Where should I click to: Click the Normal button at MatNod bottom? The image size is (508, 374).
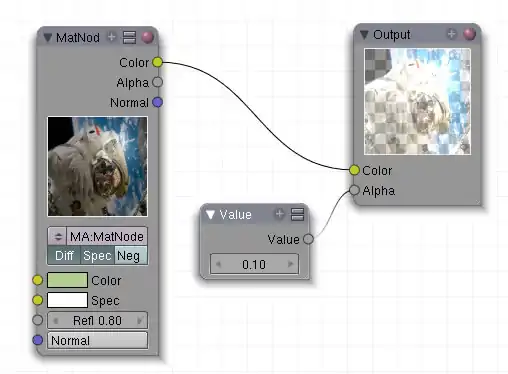click(x=97, y=340)
